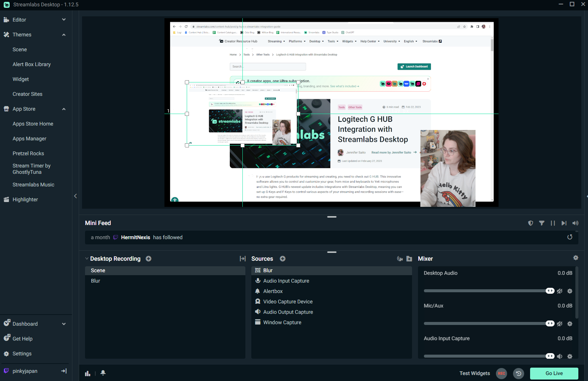Open Audio Input Capture settings gear

click(x=570, y=356)
